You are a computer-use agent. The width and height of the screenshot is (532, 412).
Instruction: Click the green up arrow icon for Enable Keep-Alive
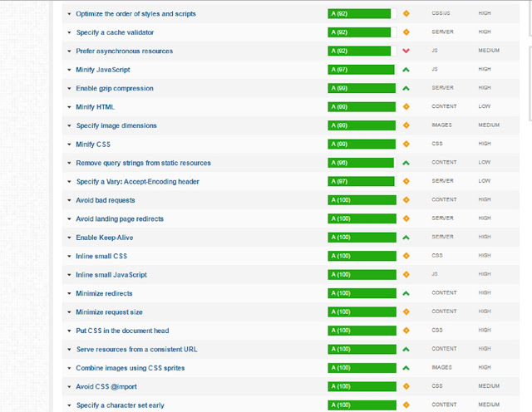point(406,238)
